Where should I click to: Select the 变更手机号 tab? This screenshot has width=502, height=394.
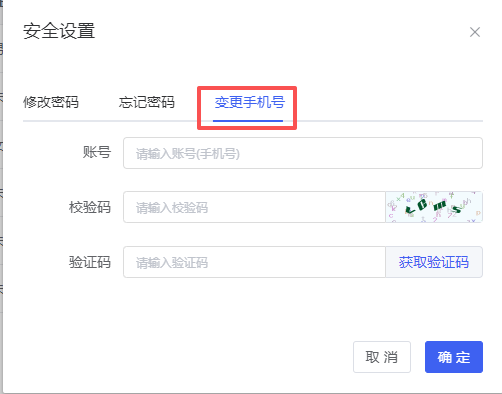pos(249,102)
